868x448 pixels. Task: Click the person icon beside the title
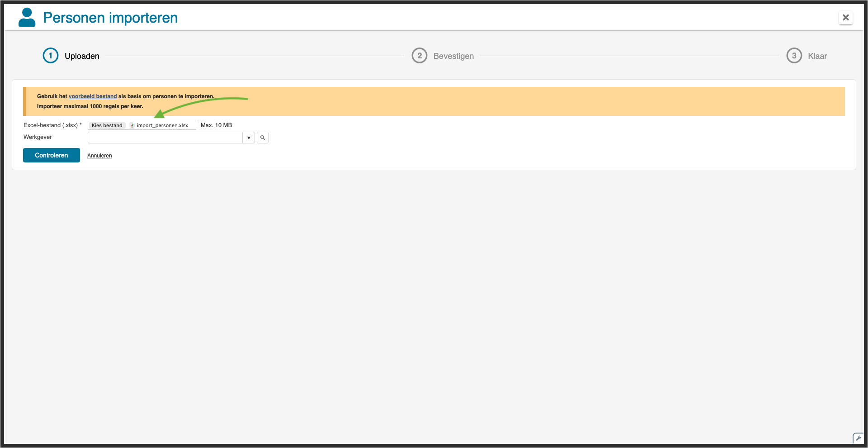(x=27, y=18)
